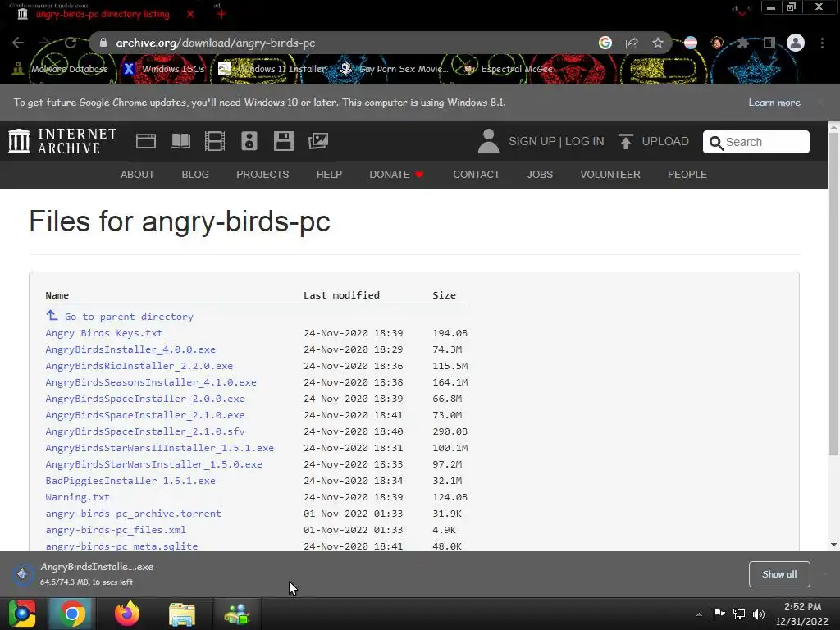Image resolution: width=840 pixels, height=630 pixels.
Task: Open a new tab with plus button
Action: point(221,14)
